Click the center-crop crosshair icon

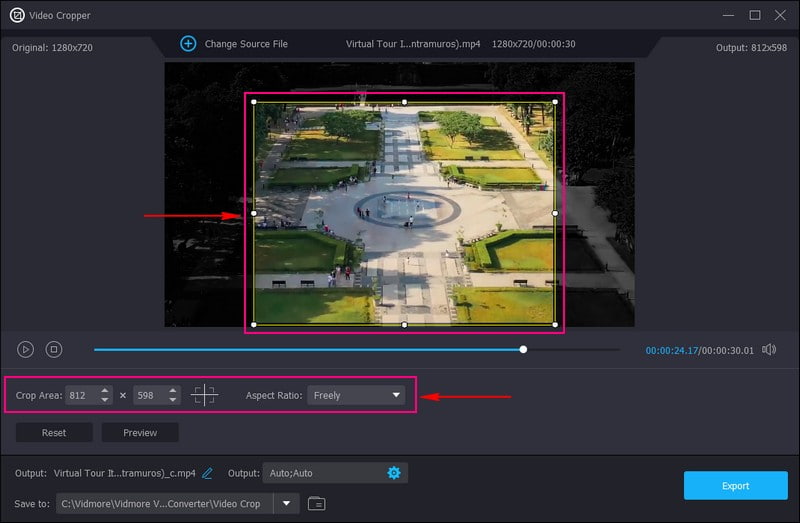[204, 395]
